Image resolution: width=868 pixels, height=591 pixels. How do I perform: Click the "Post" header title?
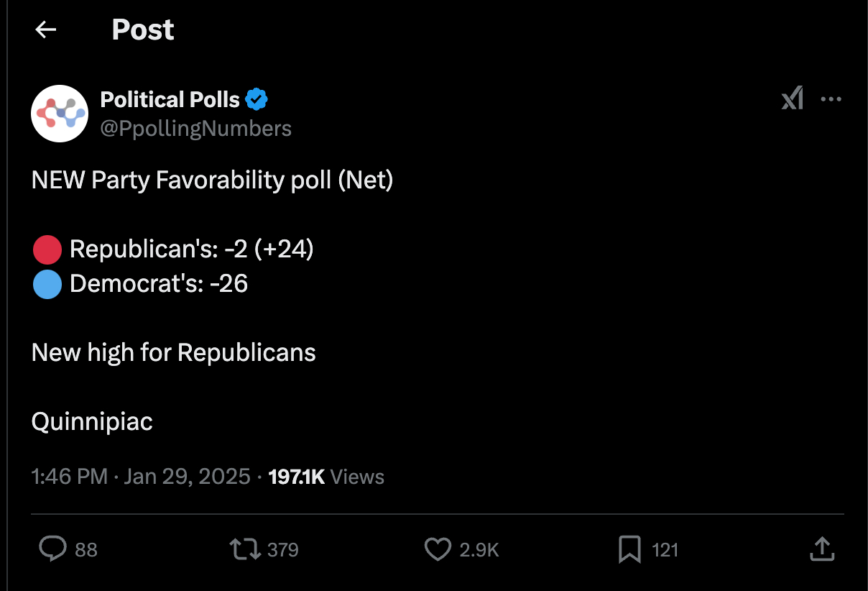(143, 29)
